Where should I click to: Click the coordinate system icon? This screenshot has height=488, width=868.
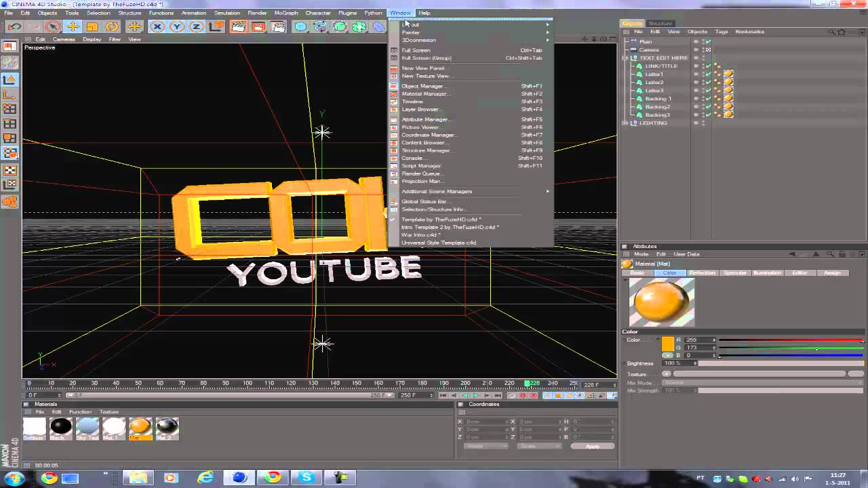point(216,27)
